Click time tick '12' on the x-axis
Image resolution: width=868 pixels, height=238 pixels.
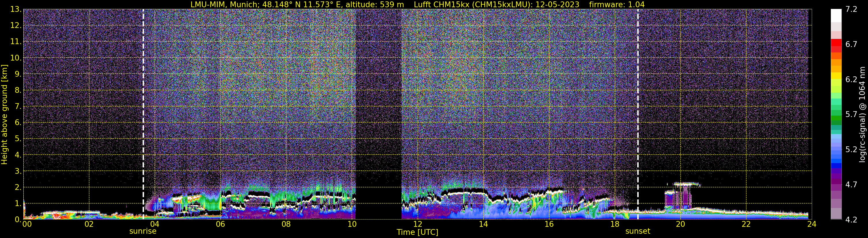pyautogui.click(x=417, y=224)
